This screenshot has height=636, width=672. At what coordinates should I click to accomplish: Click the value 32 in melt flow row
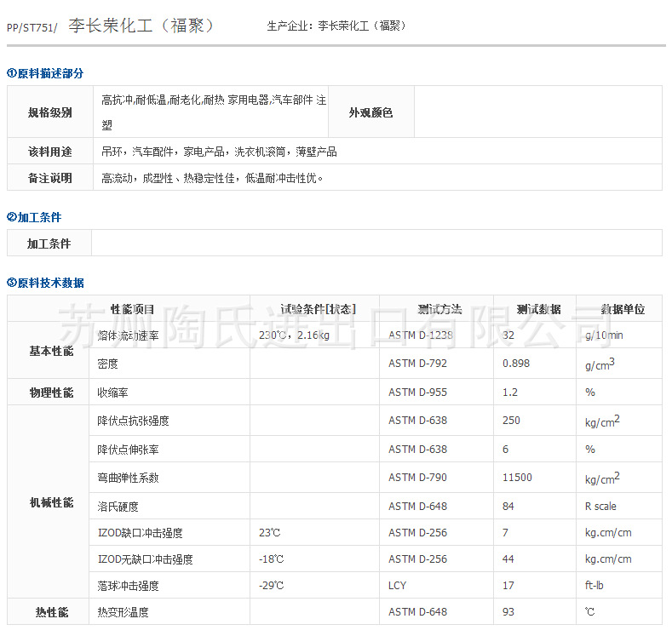(508, 335)
